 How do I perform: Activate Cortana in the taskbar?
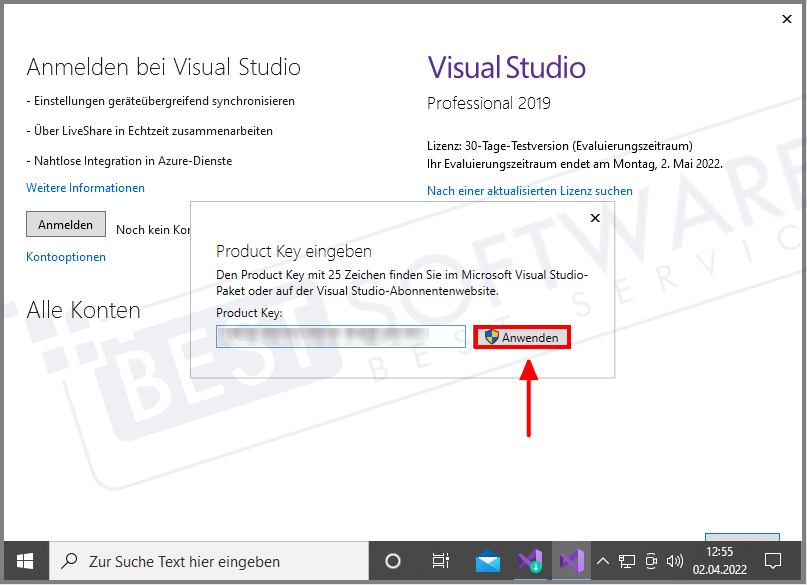[x=392, y=561]
